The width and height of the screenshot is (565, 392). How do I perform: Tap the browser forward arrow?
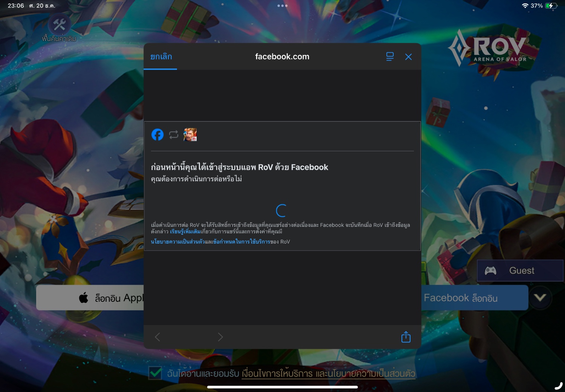[x=220, y=337]
